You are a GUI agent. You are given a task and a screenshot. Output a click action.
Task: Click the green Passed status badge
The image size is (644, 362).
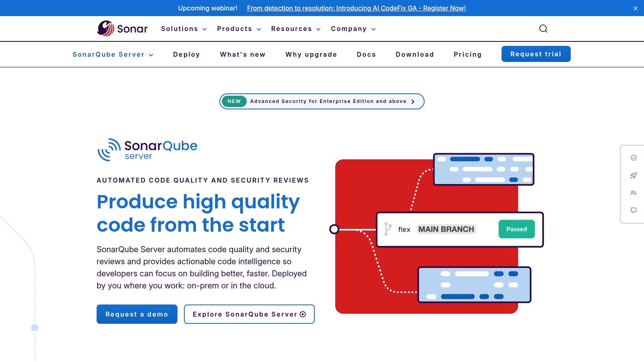click(516, 229)
